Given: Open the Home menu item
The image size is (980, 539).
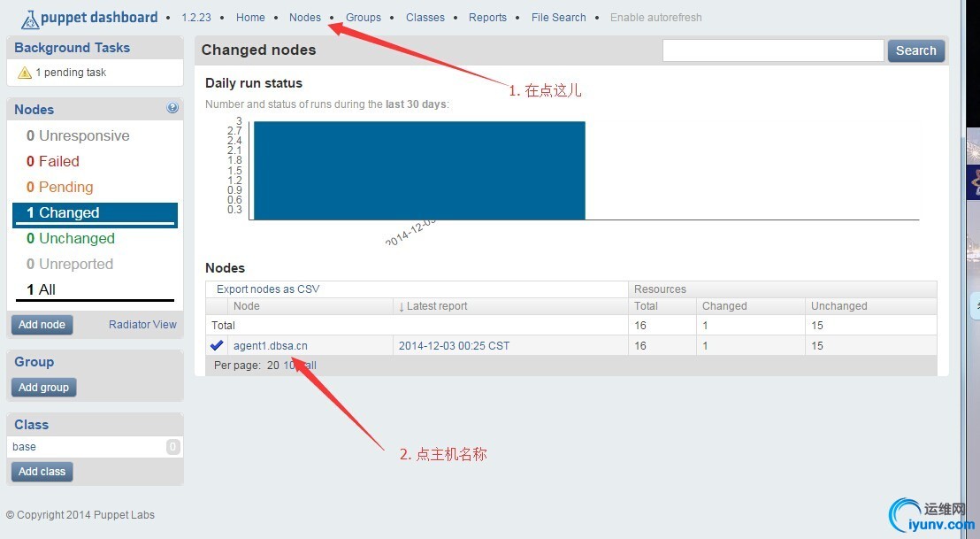Looking at the screenshot, I should coord(250,18).
